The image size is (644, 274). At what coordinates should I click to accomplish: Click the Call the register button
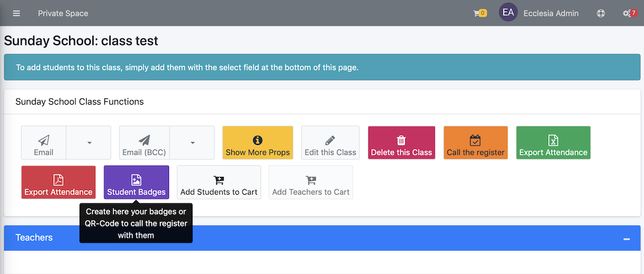(x=476, y=143)
